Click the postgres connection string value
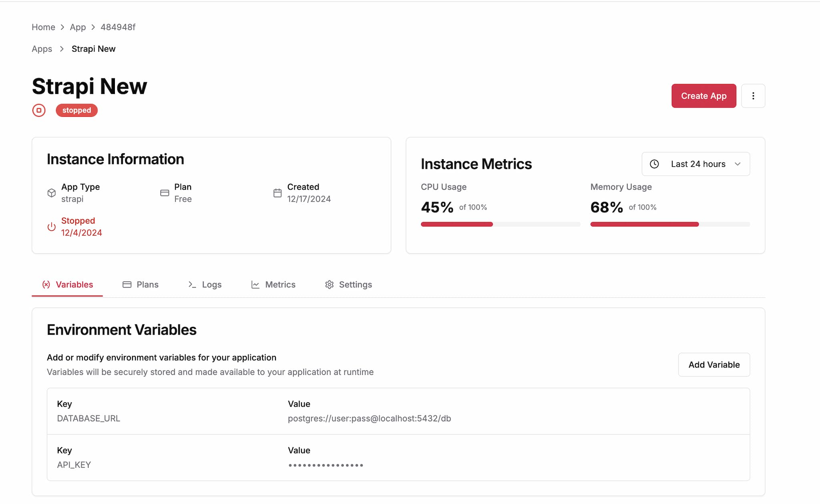820x504 pixels. (369, 418)
